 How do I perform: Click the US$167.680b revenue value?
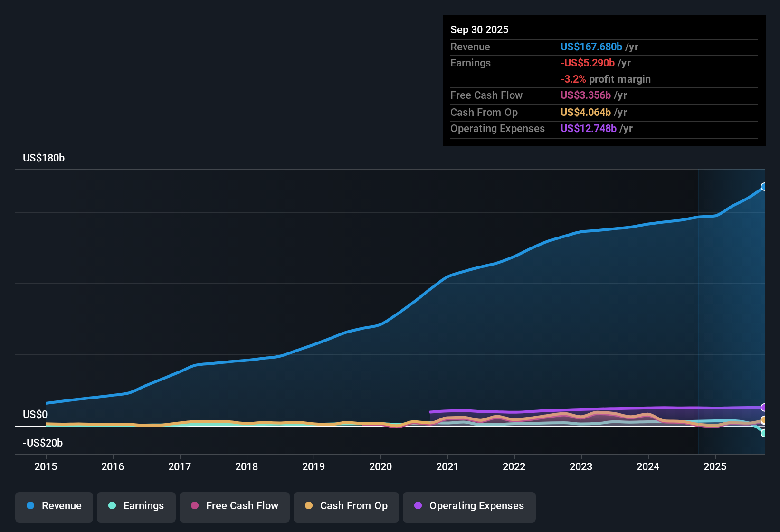[591, 47]
